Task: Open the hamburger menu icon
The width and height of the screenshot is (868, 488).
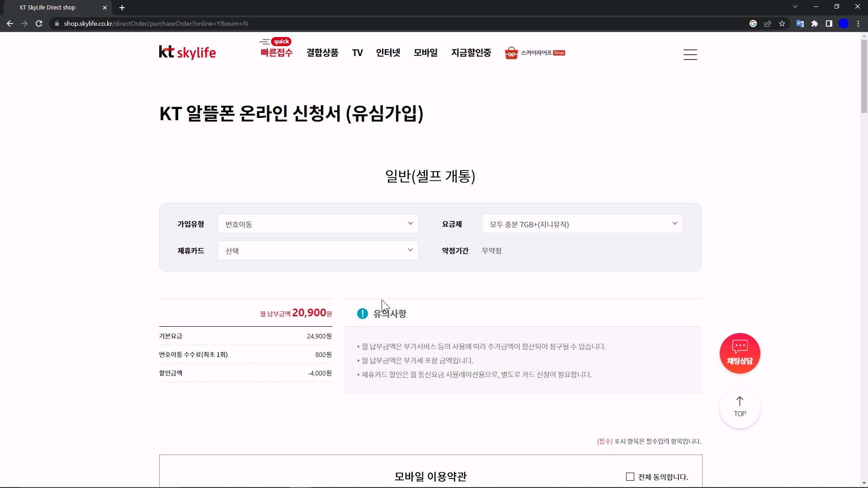Action: [690, 55]
